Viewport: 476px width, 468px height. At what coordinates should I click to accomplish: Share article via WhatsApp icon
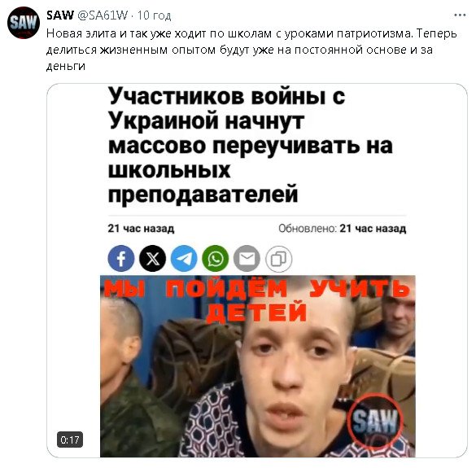(x=216, y=259)
